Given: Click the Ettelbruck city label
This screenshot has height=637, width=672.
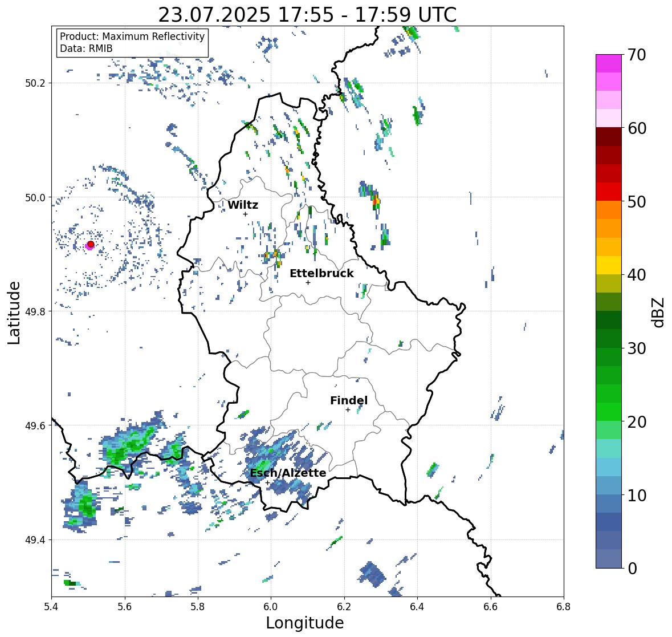Looking at the screenshot, I should tap(321, 273).
